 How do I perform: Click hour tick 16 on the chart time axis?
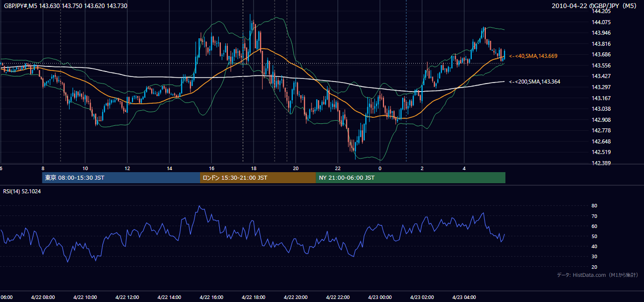212,169
